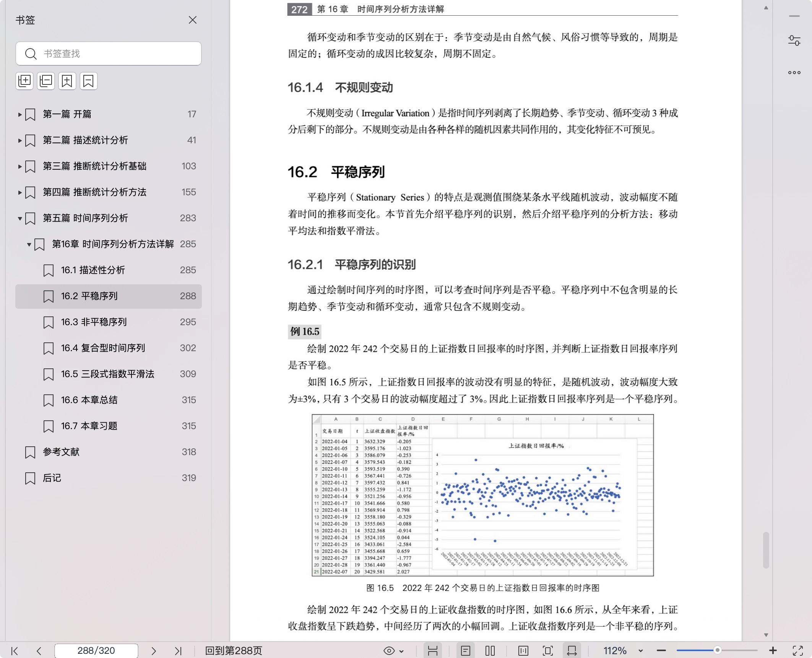Click bookmark icon beside 后记
Viewport: 812px width, 658px height.
[x=30, y=478]
